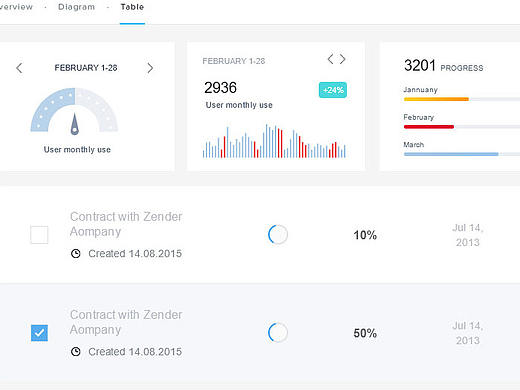520x390 pixels.
Task: Click circular progress ring beside 10%
Action: click(278, 234)
